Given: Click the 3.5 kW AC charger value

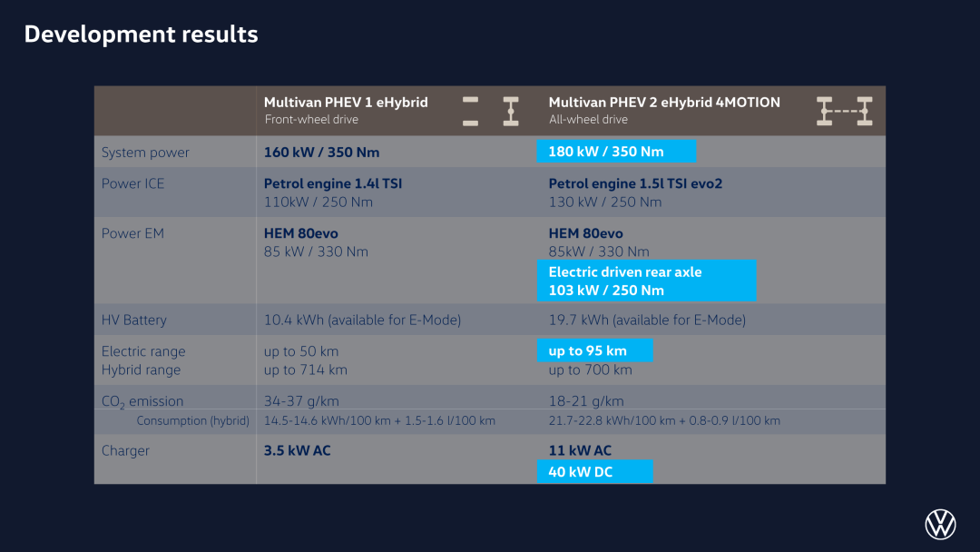Looking at the screenshot, I should click(x=297, y=450).
